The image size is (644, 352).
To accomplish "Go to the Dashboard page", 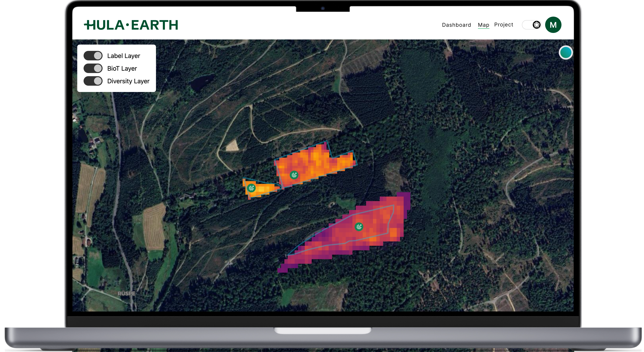I will tap(456, 25).
